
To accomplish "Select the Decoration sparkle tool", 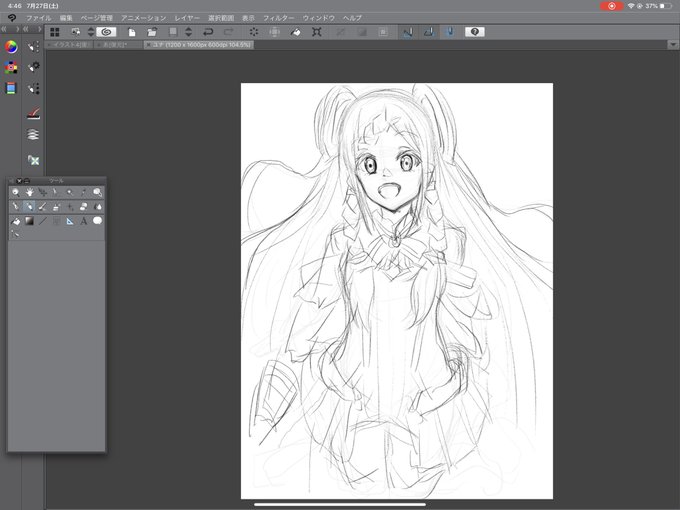I will pyautogui.click(x=70, y=207).
